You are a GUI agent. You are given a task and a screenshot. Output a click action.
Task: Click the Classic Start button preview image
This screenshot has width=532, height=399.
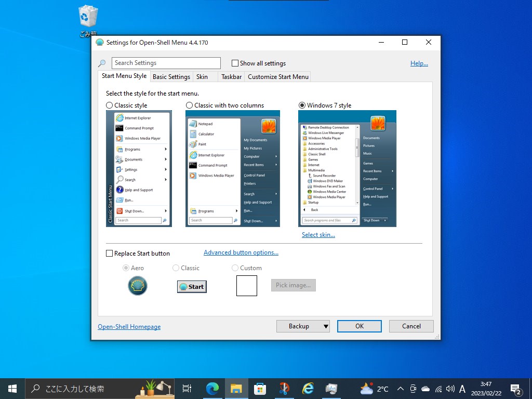(x=192, y=287)
